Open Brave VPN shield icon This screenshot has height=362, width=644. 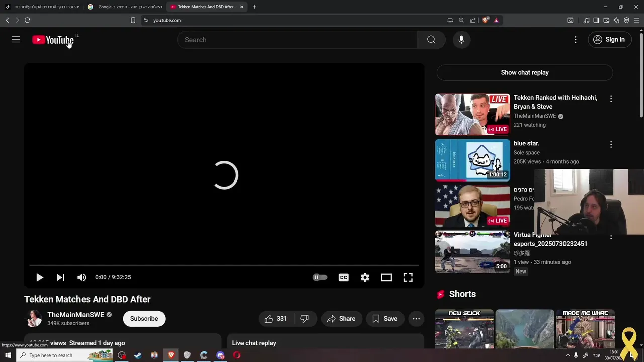tap(626, 20)
